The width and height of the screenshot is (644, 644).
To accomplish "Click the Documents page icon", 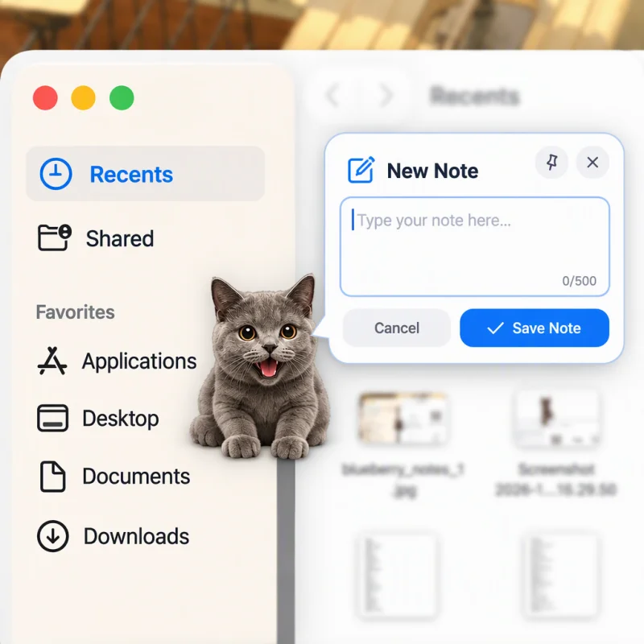I will point(52,477).
